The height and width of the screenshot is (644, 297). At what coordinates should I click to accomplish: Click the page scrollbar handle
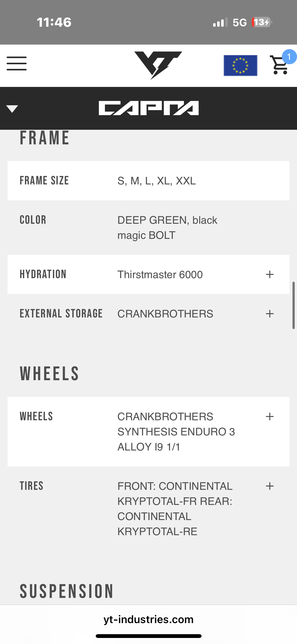[x=293, y=305]
